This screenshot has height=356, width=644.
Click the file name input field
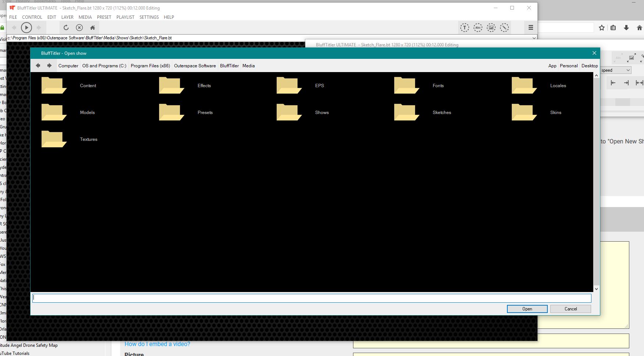pyautogui.click(x=312, y=298)
